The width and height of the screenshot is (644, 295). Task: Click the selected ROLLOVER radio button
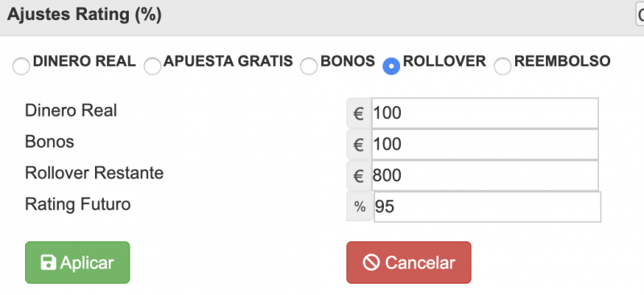(391, 66)
